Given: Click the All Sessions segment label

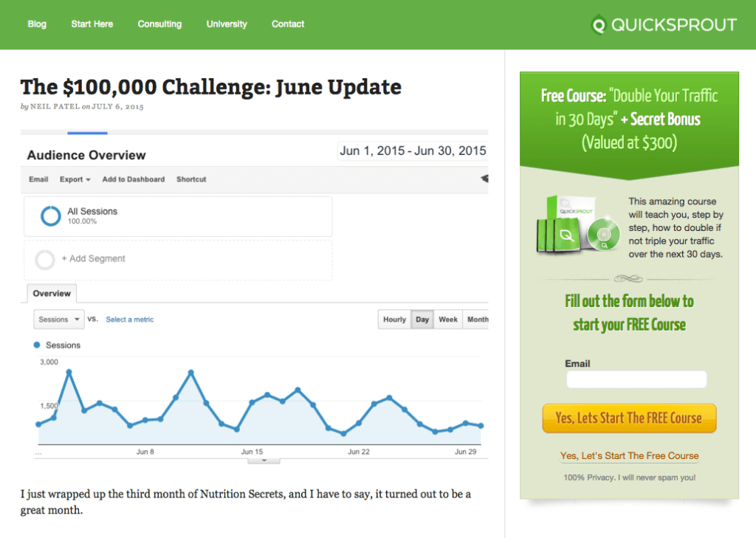Looking at the screenshot, I should 92,211.
